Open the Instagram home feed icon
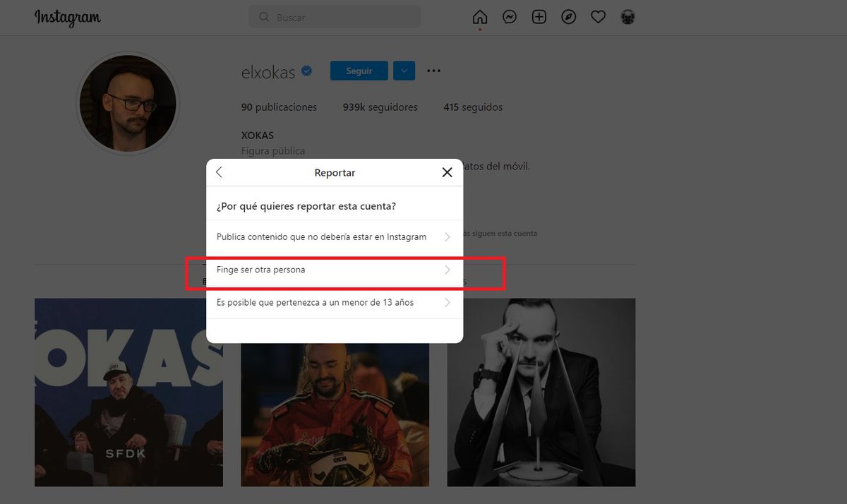This screenshot has height=504, width=847. [480, 17]
